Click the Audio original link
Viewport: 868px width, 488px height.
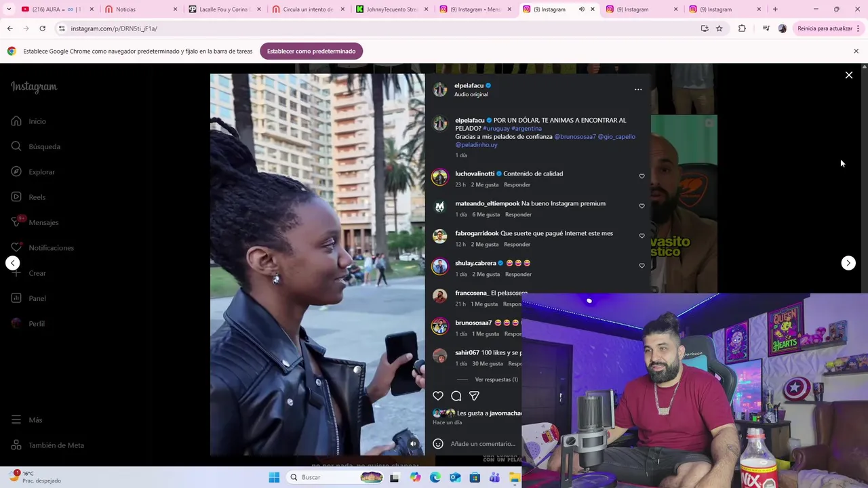pos(471,94)
